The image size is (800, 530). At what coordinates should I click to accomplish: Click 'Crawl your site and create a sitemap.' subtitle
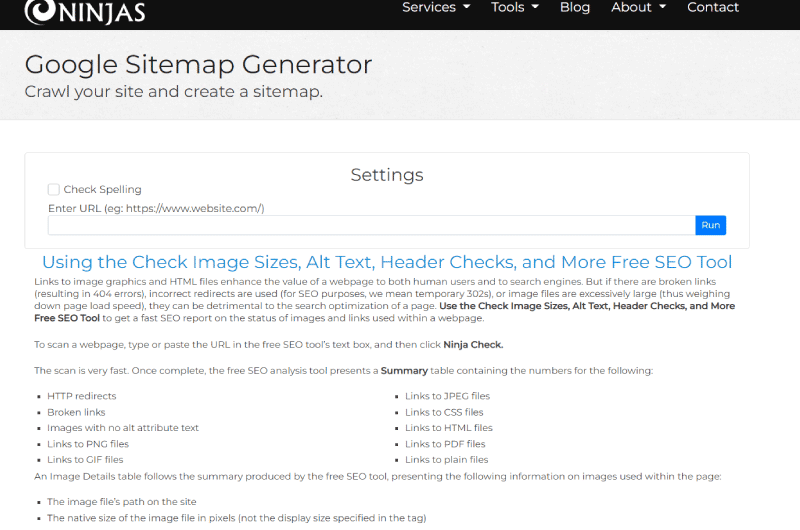point(173,92)
